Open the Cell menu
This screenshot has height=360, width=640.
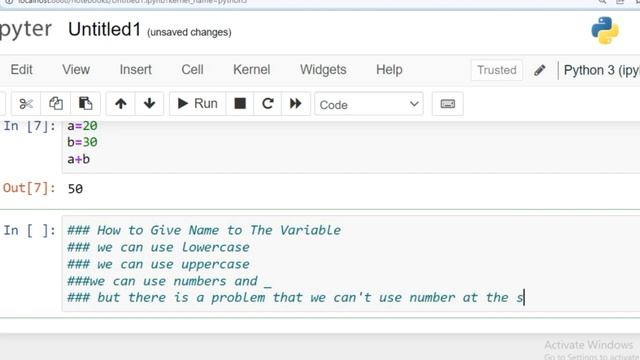point(192,70)
